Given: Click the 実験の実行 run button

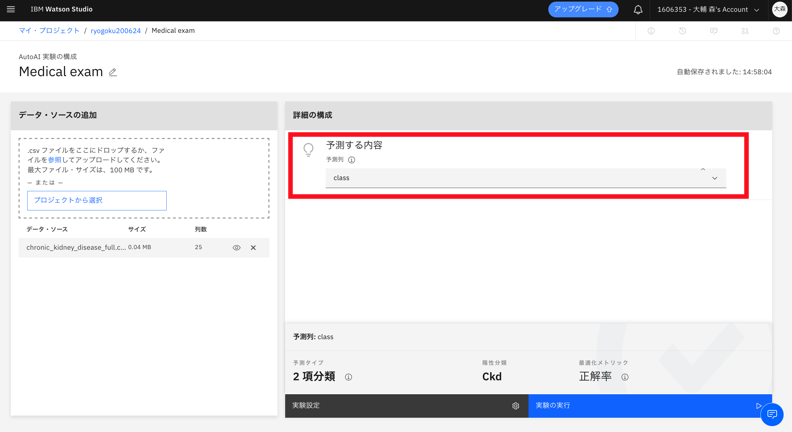Looking at the screenshot, I should pos(650,406).
